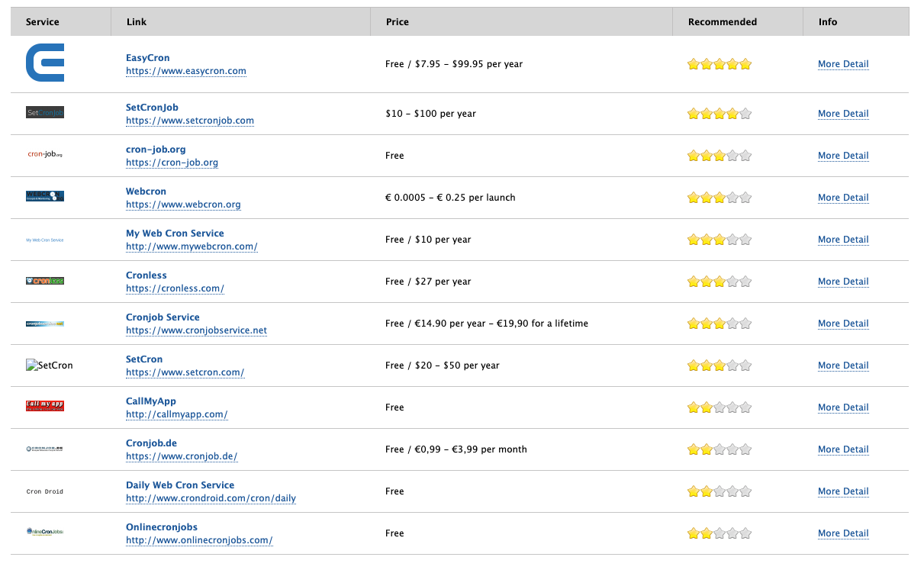The image size is (924, 570).
Task: Show More Detail for My Web Cron Service
Action: [x=843, y=240]
